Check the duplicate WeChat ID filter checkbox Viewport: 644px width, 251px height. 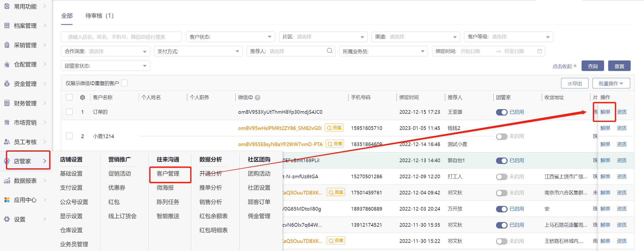(x=124, y=83)
